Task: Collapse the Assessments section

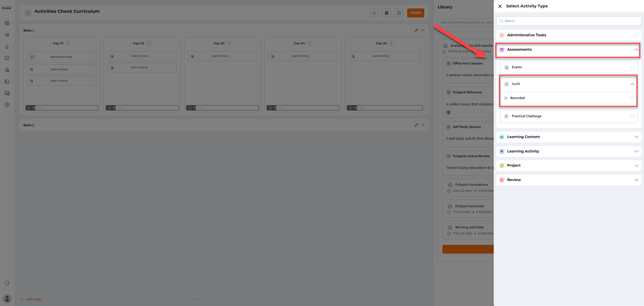Action: 636,50
